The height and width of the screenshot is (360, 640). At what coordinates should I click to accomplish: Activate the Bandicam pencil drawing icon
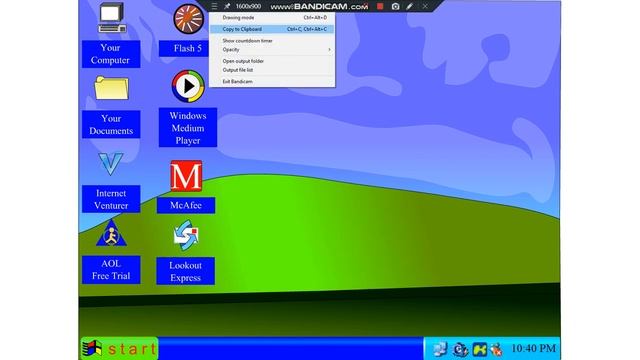pos(409,6)
